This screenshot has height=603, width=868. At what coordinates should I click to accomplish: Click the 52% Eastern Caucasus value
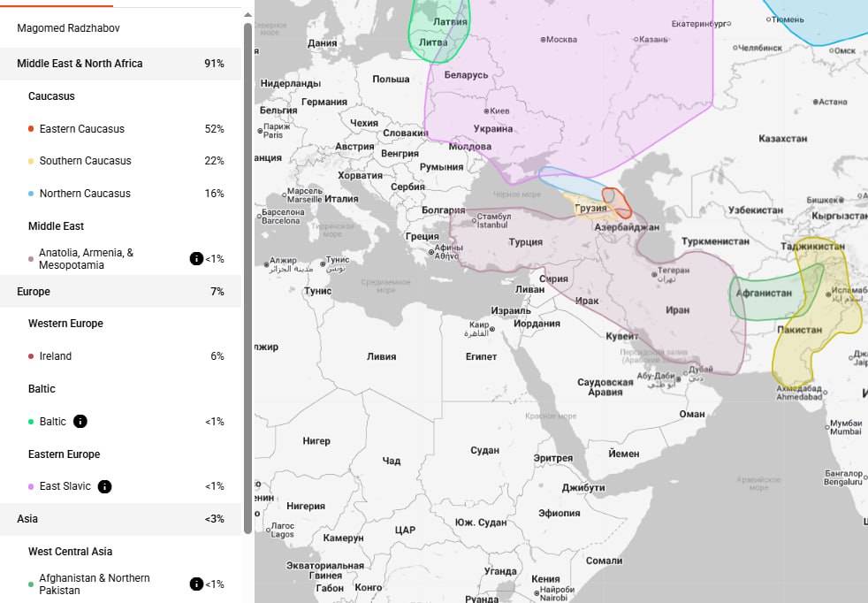pyautogui.click(x=214, y=129)
